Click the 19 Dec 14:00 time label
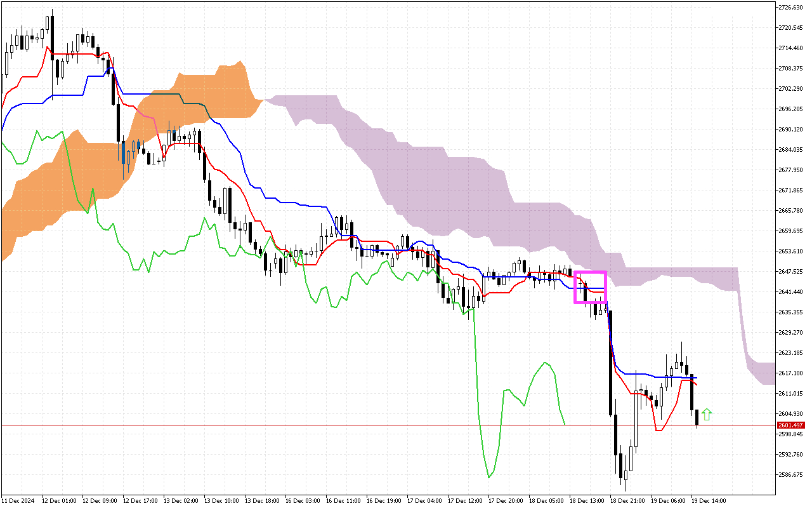The height and width of the screenshot is (508, 812). [x=709, y=501]
